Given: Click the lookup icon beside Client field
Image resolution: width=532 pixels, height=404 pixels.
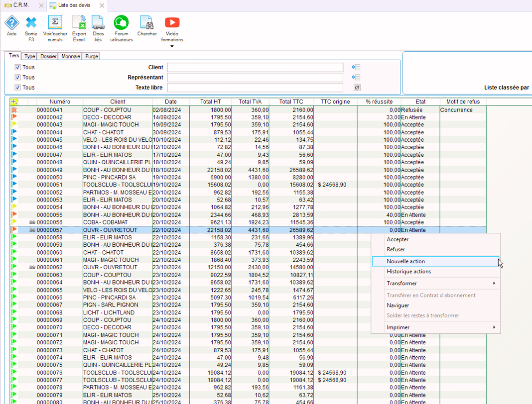Looking at the screenshot, I should click(356, 67).
